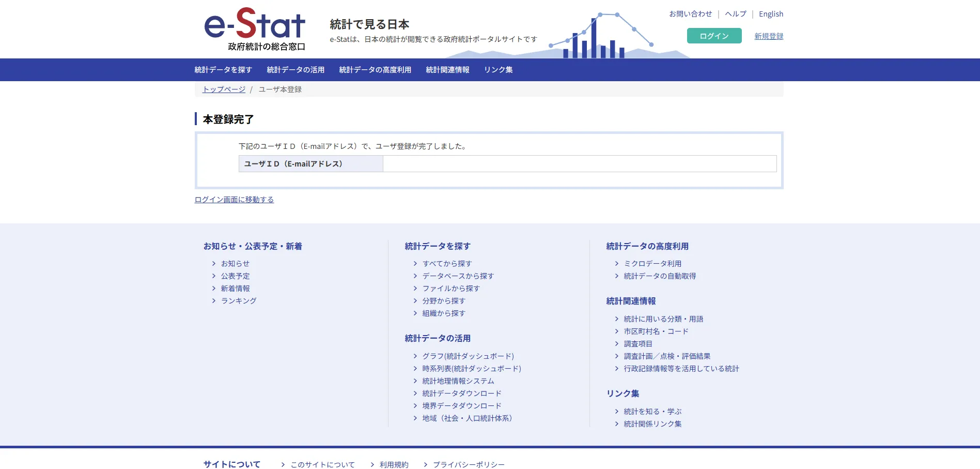Click ログイン画面に移動する link

[x=234, y=200]
